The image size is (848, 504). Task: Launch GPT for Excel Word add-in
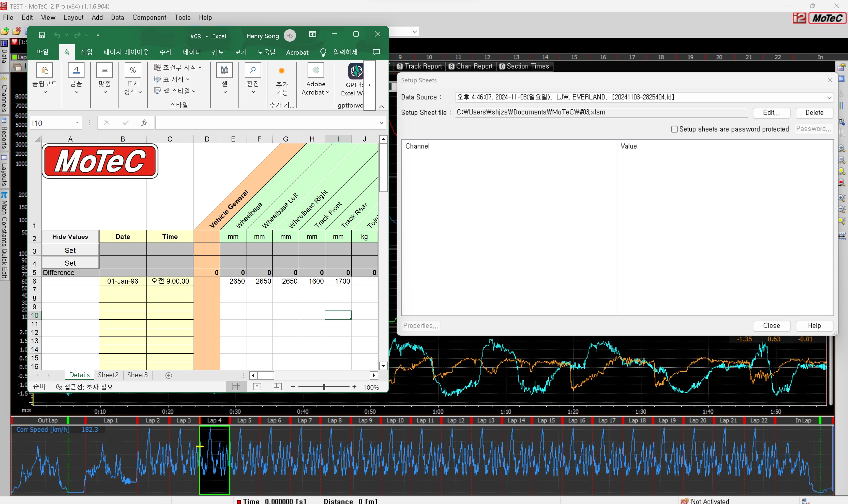coord(355,71)
